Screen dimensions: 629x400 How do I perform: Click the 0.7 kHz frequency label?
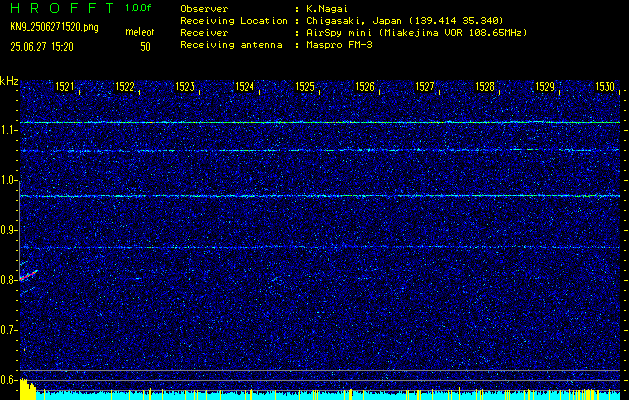8,330
